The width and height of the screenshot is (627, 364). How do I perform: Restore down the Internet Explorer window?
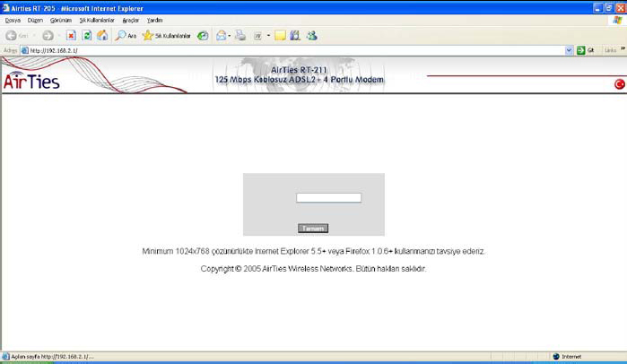(609, 8)
